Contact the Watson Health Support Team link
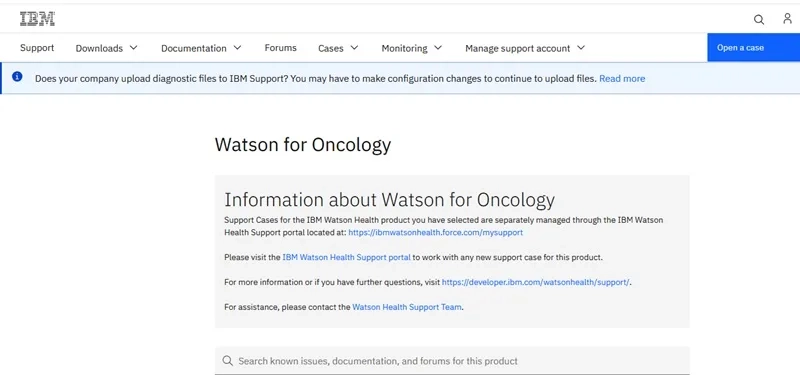Viewport: 800px width, 375px height. pos(407,307)
